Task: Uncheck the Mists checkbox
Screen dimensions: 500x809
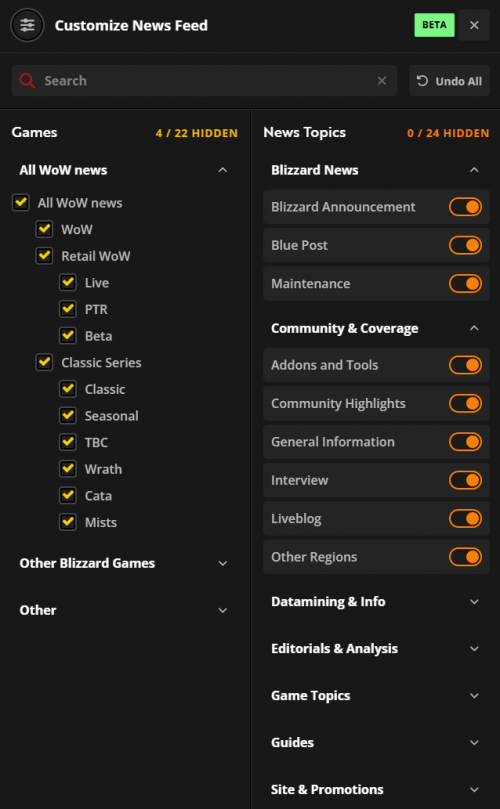Action: [68, 522]
